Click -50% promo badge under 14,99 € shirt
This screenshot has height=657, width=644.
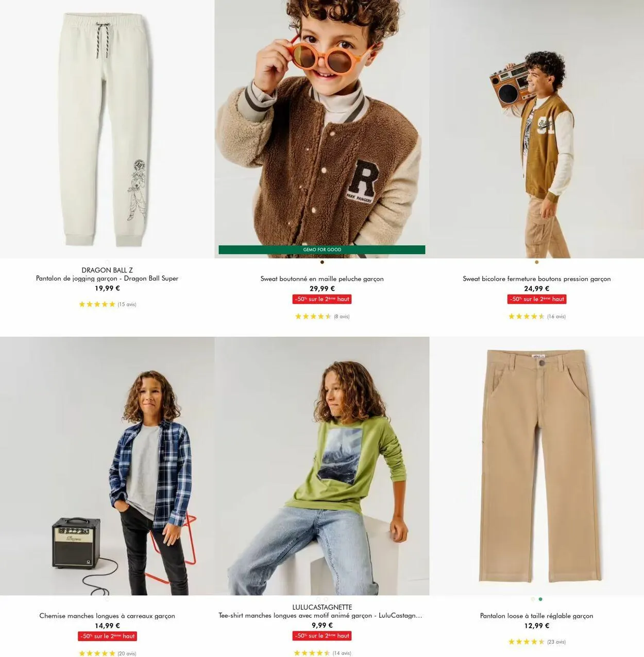[x=107, y=636]
